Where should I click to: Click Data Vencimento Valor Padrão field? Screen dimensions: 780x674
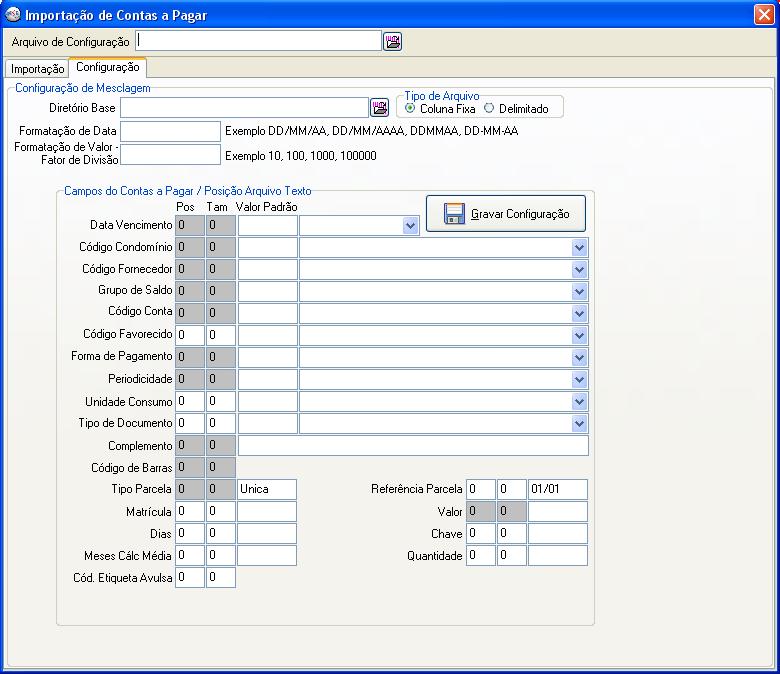(x=268, y=225)
